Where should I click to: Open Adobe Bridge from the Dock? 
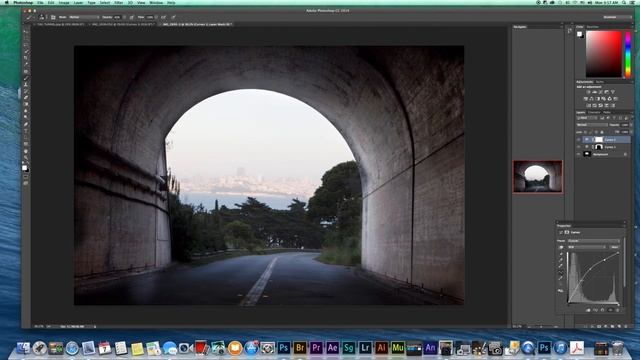(x=300, y=348)
